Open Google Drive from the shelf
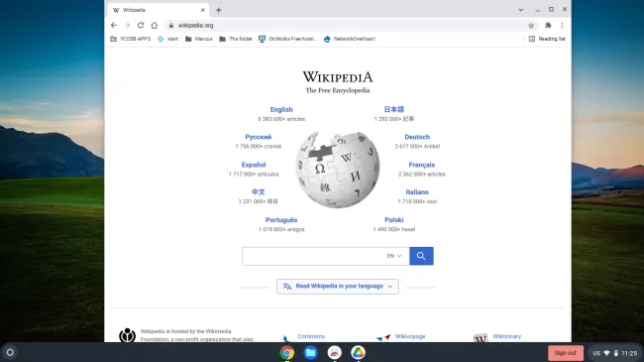The height and width of the screenshot is (362, 644). 358,352
